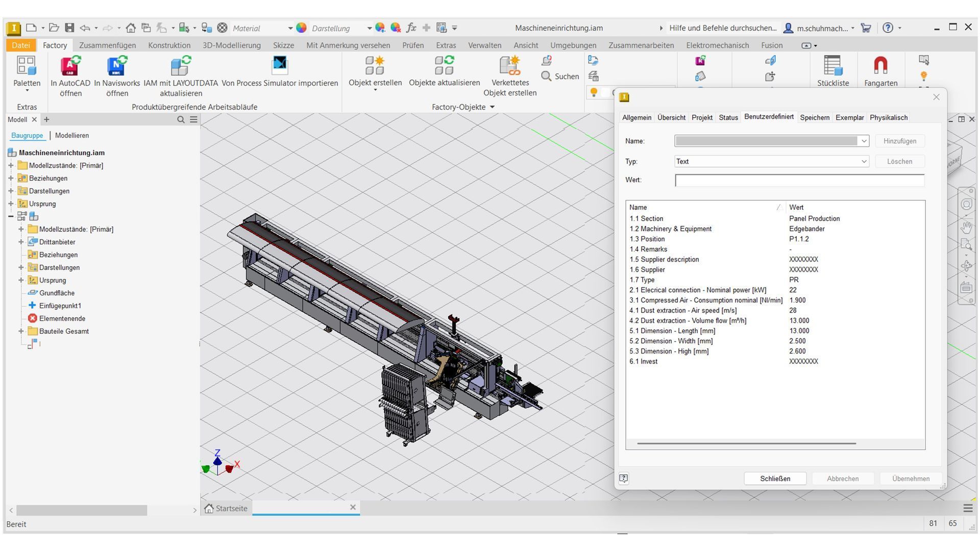
Task: Switch to the Physikalisch tab
Action: (x=888, y=117)
